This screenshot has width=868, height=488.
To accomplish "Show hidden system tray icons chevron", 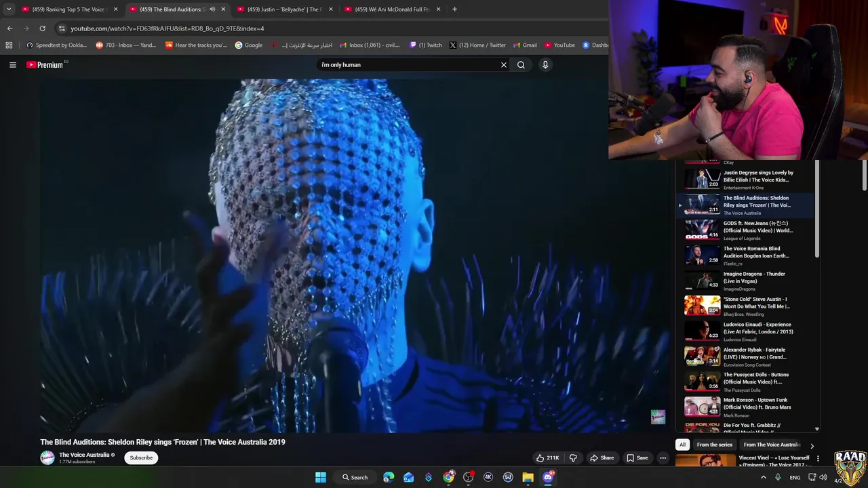I will pos(763,477).
